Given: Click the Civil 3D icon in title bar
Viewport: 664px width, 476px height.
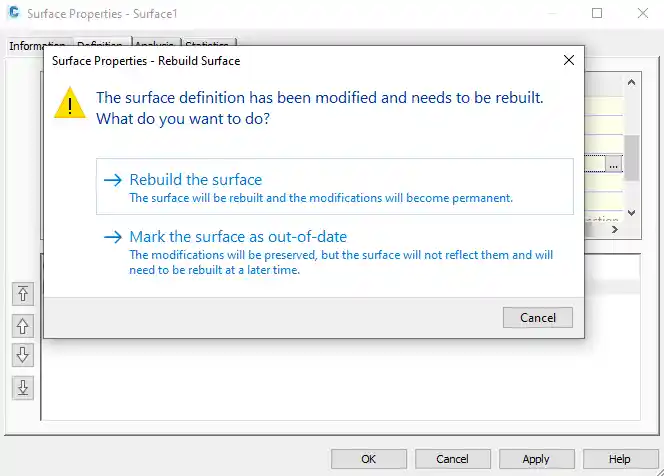Looking at the screenshot, I should coord(14,14).
